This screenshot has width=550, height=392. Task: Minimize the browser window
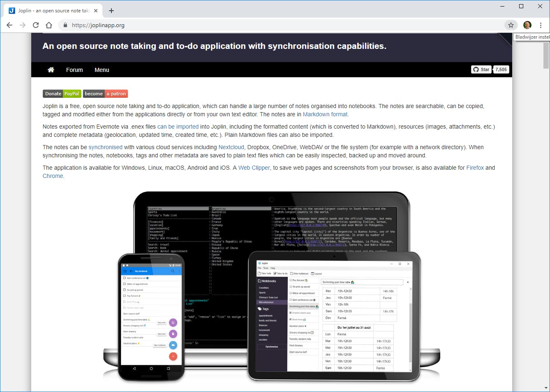[502, 6]
